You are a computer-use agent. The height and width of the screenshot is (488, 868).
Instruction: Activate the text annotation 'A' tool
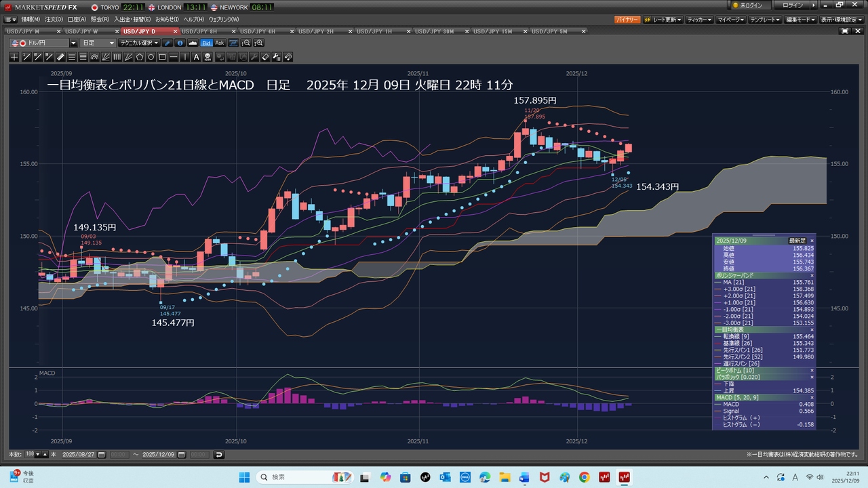click(197, 57)
